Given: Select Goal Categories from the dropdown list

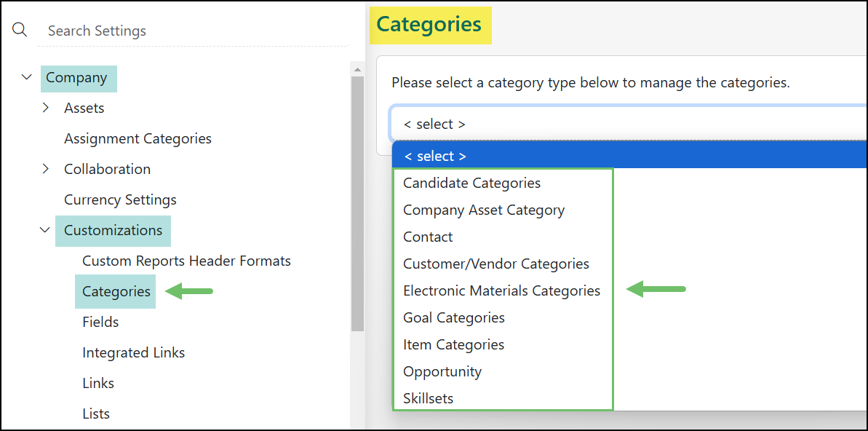Looking at the screenshot, I should pos(453,317).
